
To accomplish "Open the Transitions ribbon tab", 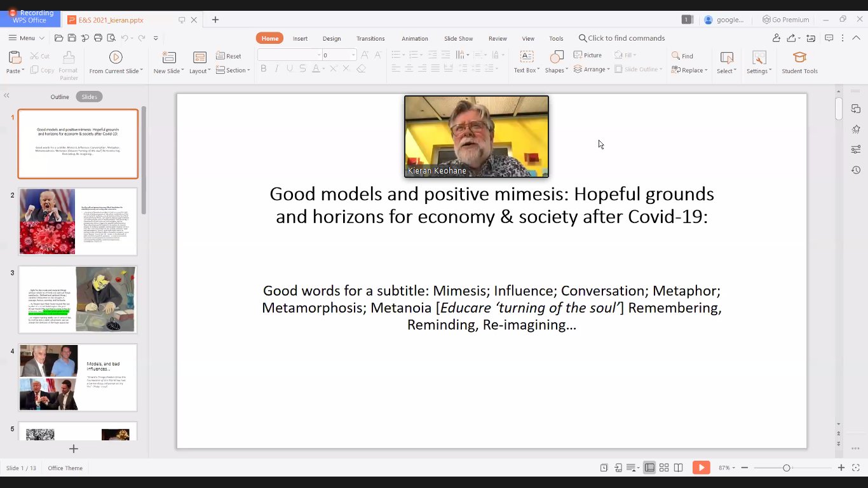I will tap(370, 39).
